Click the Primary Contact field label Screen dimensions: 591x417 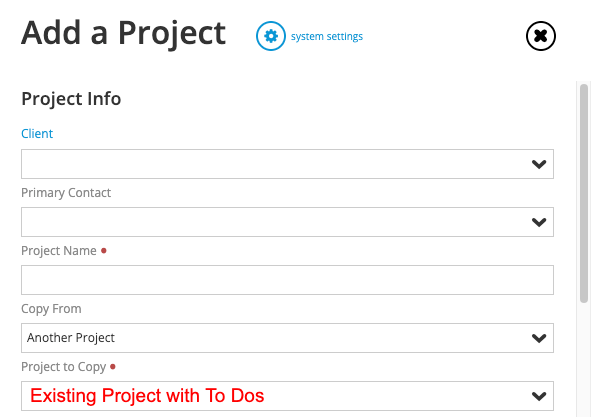tap(66, 193)
